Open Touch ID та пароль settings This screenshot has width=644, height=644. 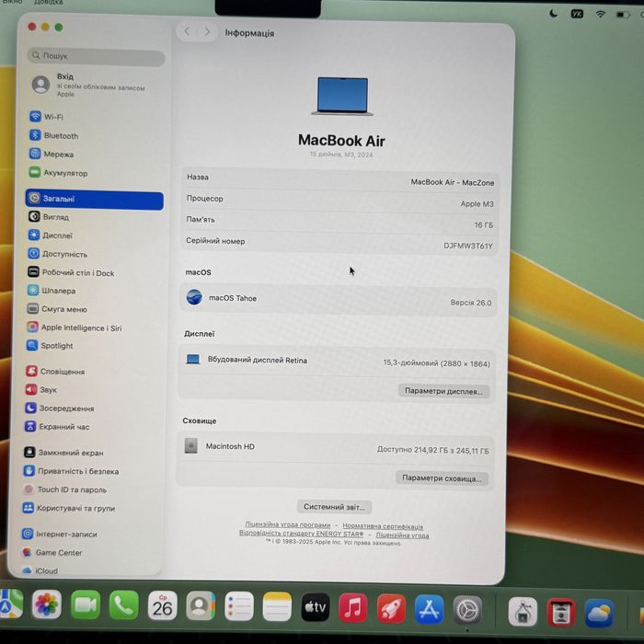[65, 489]
